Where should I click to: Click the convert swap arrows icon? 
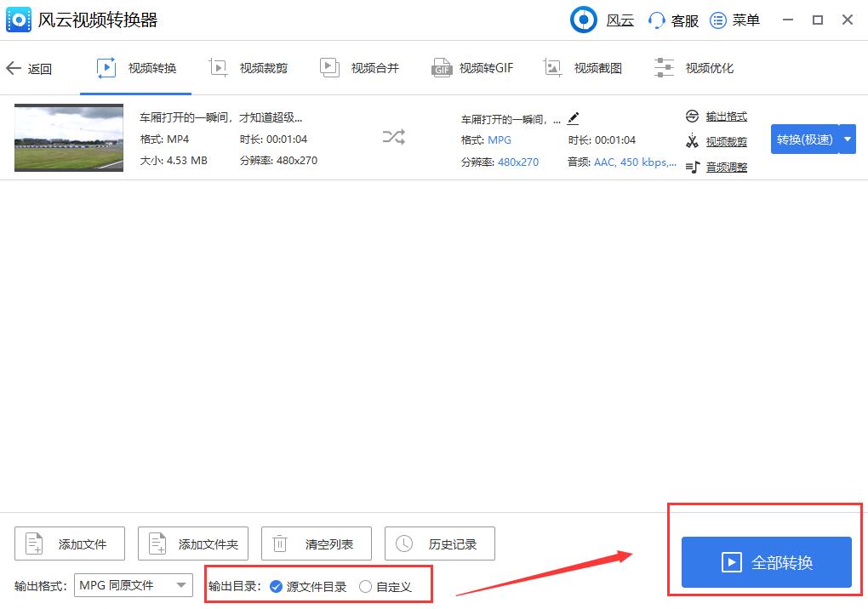coord(392,136)
